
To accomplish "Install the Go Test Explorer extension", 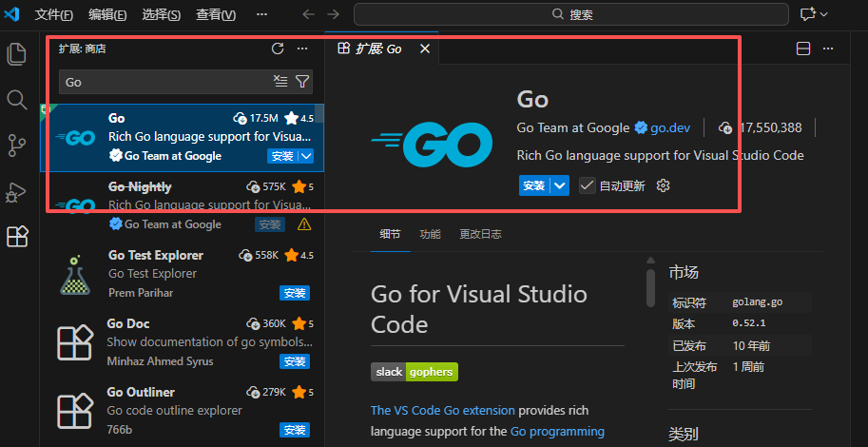I will 295,293.
